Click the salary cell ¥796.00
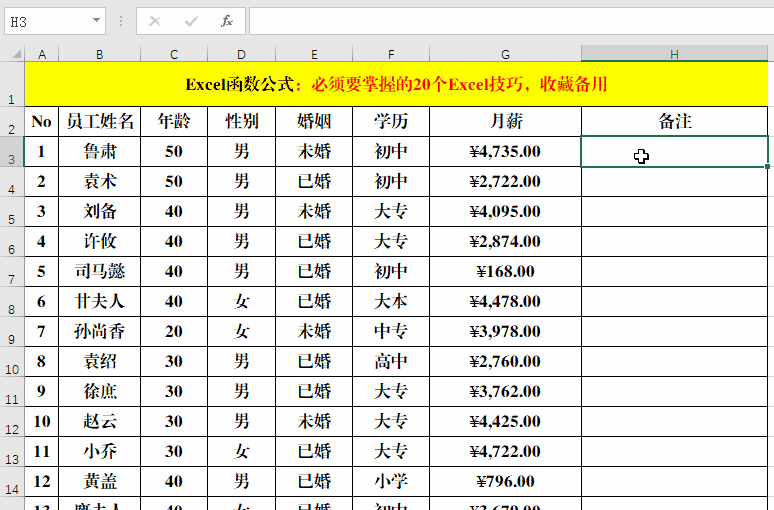 [505, 482]
